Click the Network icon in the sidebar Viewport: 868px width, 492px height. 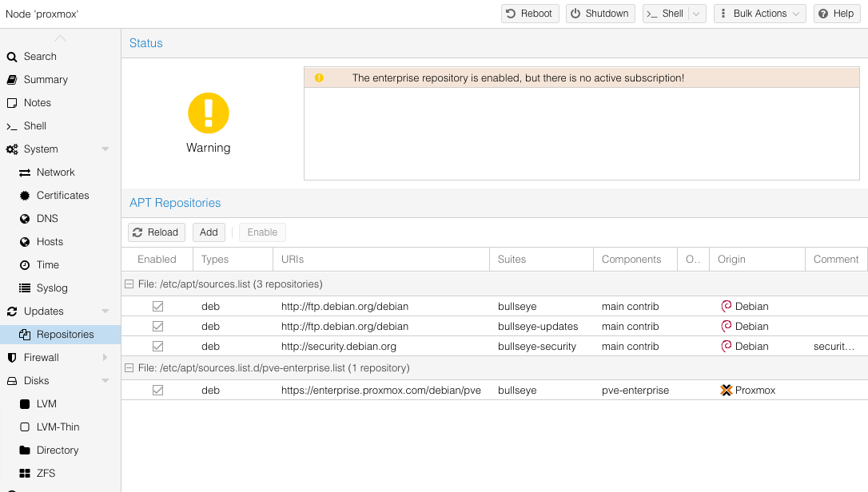[24, 173]
